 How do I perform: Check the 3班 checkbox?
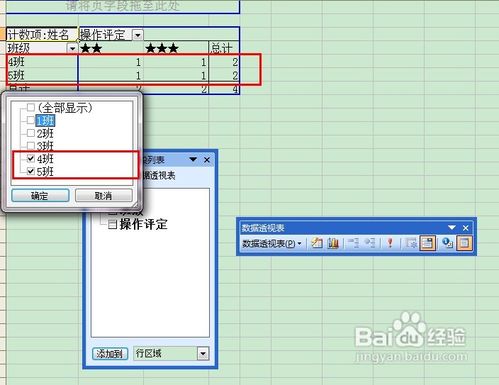(31, 146)
